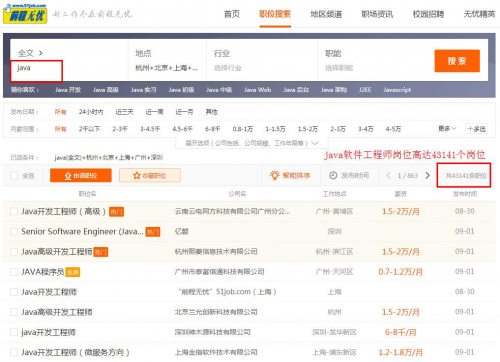Click the 热门 tag on Java开发工程师（高级）
Image resolution: width=500 pixels, height=362 pixels.
tap(117, 212)
